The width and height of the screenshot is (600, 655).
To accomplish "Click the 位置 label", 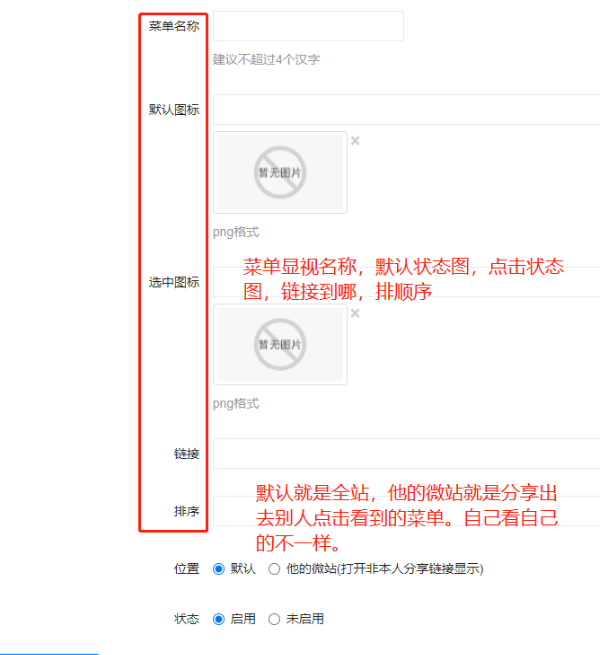I will 186,569.
